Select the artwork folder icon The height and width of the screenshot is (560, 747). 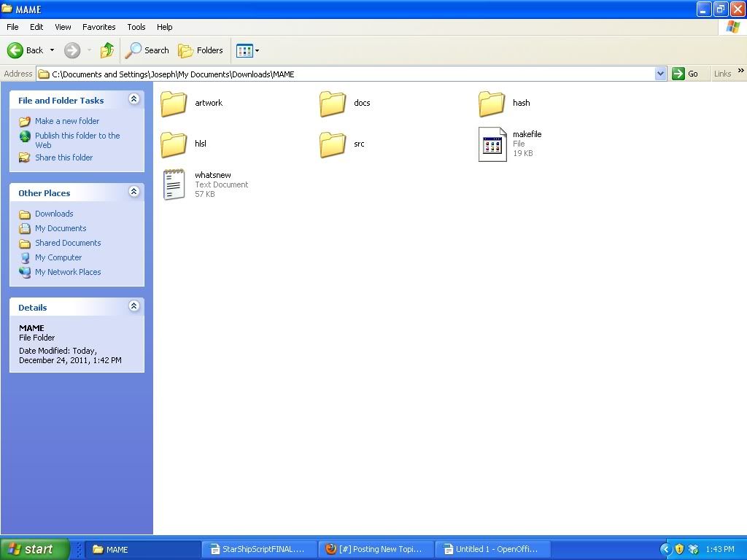tap(174, 104)
